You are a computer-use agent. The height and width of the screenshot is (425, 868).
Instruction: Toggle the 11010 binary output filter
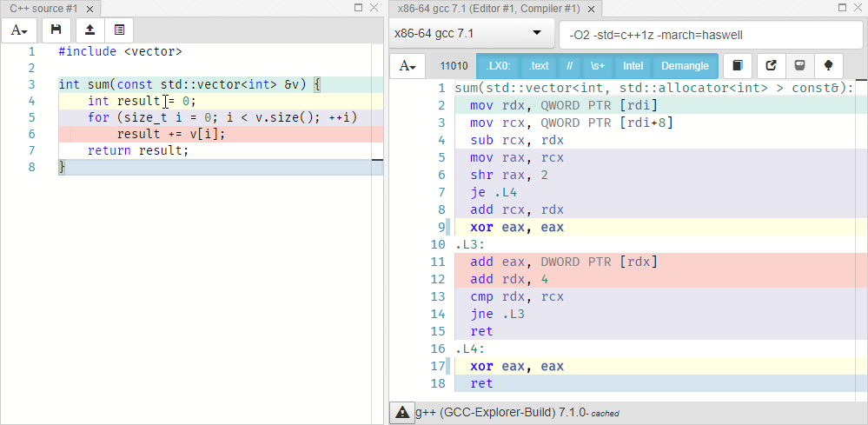point(454,66)
